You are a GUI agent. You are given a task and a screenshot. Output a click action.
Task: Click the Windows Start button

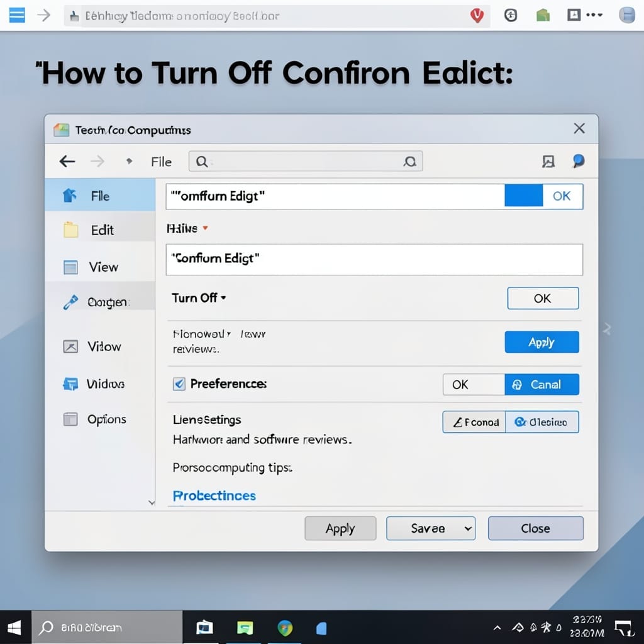point(15,628)
